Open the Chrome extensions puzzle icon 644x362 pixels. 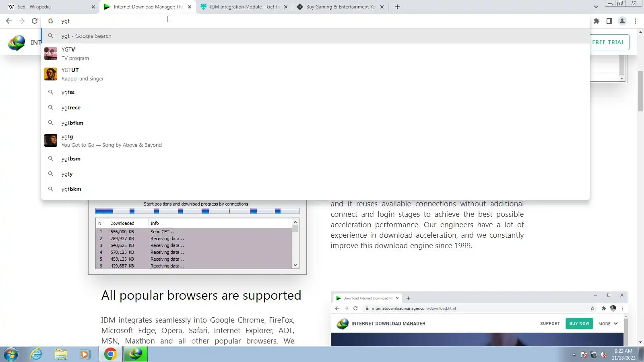597,21
